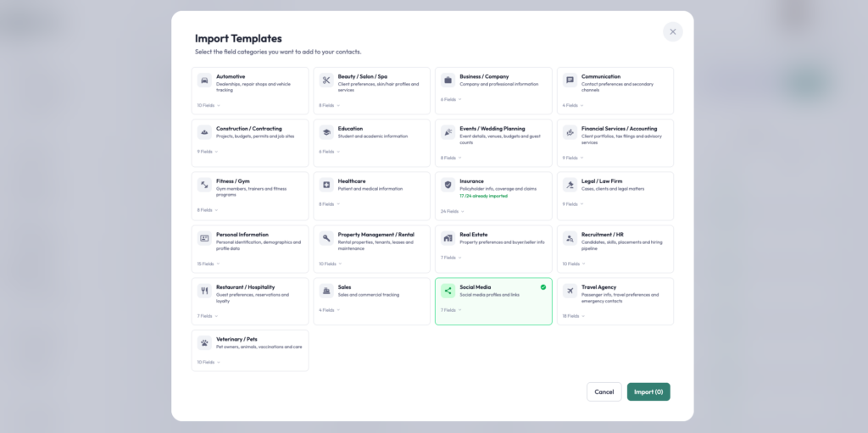Click the Insurance shield icon
The width and height of the screenshot is (868, 433).
coord(448,185)
